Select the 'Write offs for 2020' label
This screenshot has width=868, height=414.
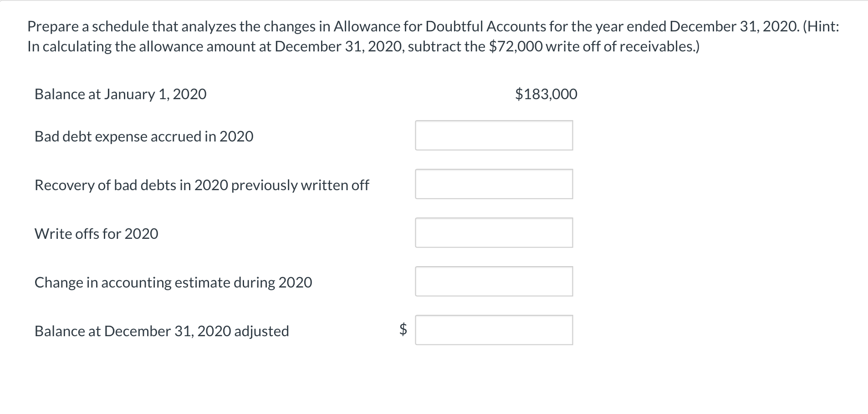pos(97,234)
